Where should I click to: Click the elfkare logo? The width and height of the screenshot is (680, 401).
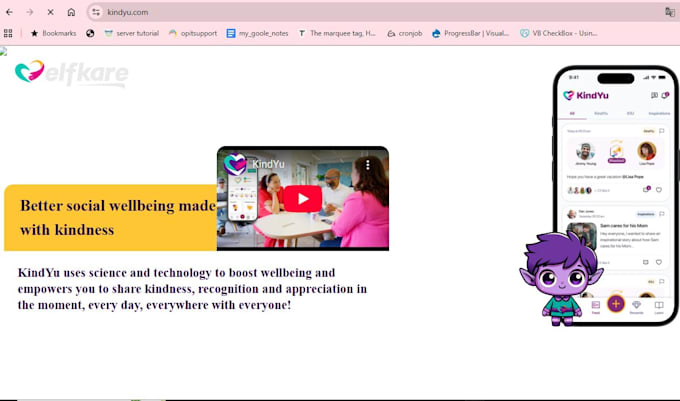coord(72,73)
